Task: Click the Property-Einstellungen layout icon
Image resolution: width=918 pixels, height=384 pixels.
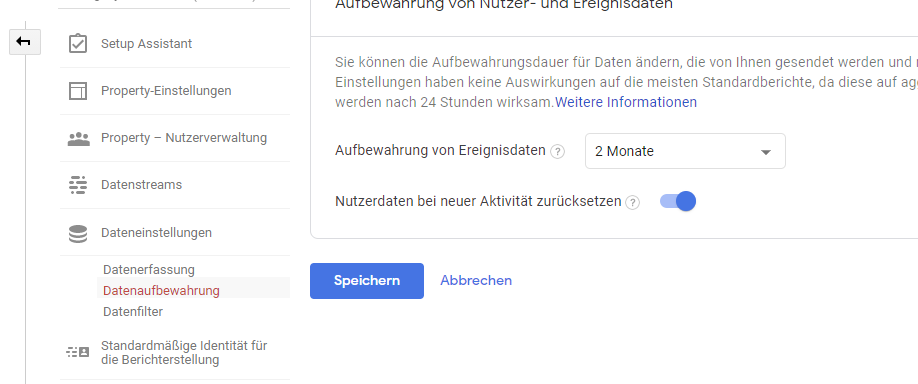Action: pos(78,91)
